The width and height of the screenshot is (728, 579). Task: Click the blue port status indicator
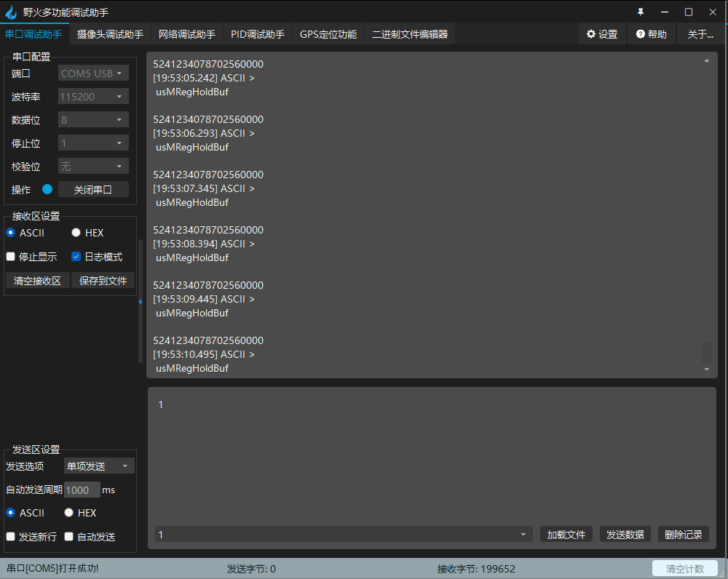47,189
